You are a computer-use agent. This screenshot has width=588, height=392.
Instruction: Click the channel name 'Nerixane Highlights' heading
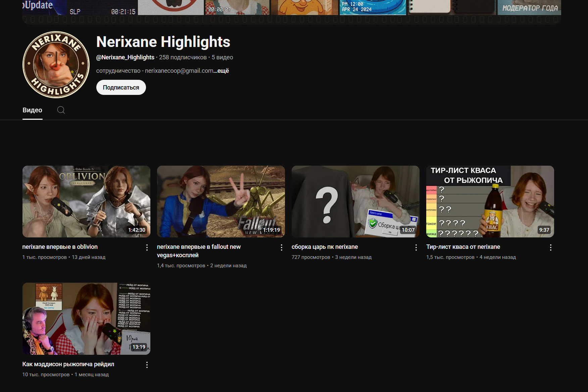[163, 42]
